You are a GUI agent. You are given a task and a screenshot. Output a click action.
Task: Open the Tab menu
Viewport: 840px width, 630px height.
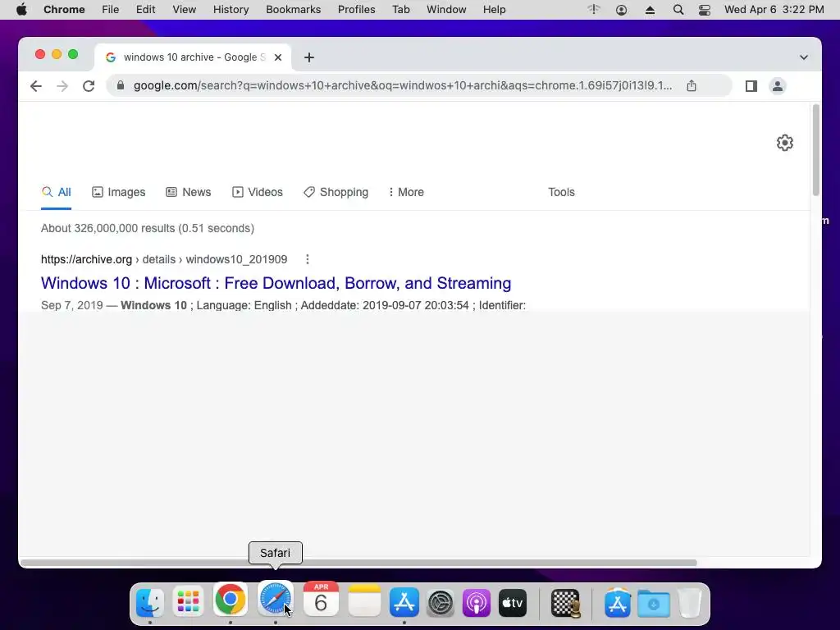400,10
